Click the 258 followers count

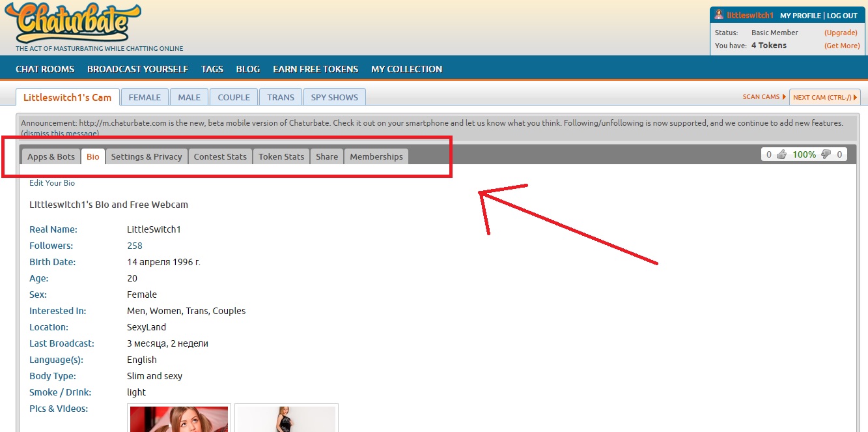(135, 246)
